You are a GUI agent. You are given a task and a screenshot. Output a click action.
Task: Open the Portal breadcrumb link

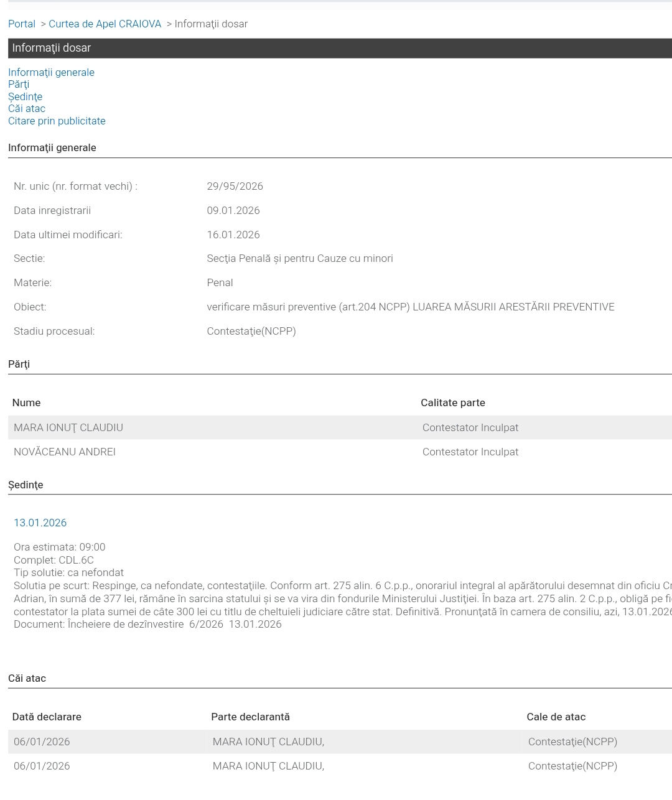pyautogui.click(x=22, y=24)
